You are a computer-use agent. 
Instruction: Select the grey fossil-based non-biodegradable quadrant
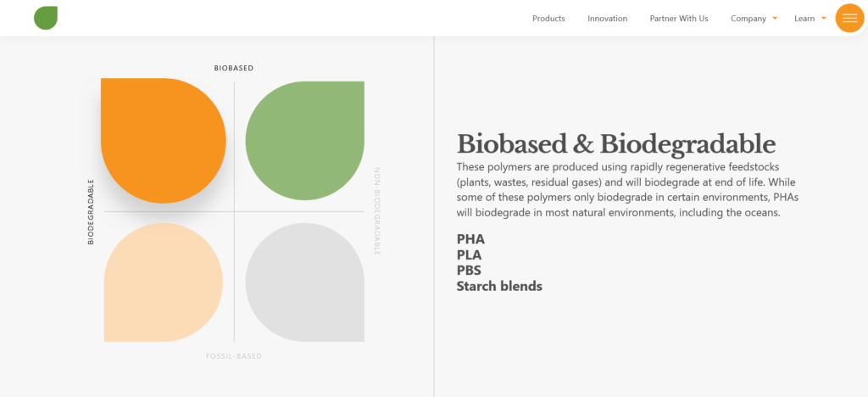305,282
